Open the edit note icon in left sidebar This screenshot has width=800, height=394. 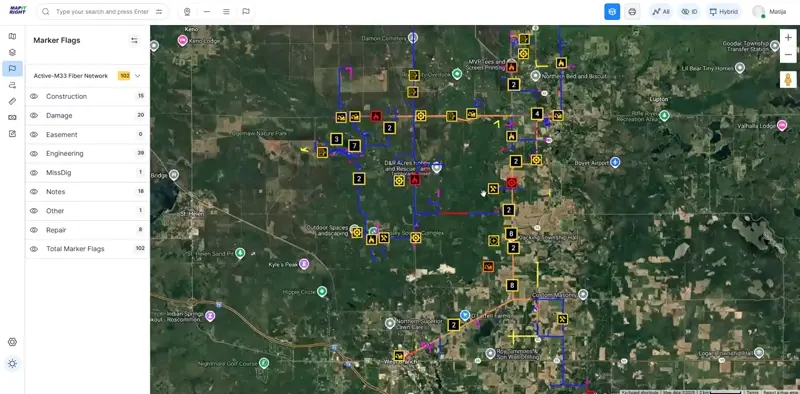[x=12, y=134]
